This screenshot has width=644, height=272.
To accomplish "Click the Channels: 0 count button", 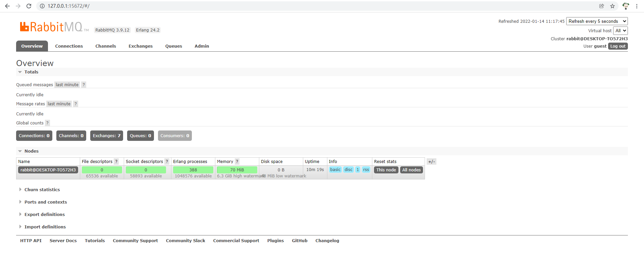I will 71,136.
